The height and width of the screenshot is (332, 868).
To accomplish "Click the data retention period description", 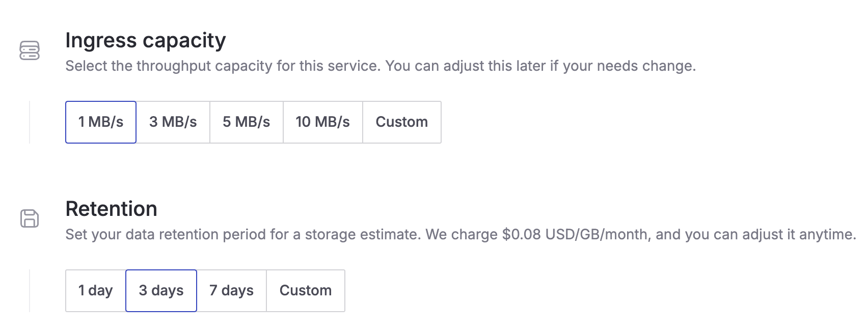I will click(245, 235).
